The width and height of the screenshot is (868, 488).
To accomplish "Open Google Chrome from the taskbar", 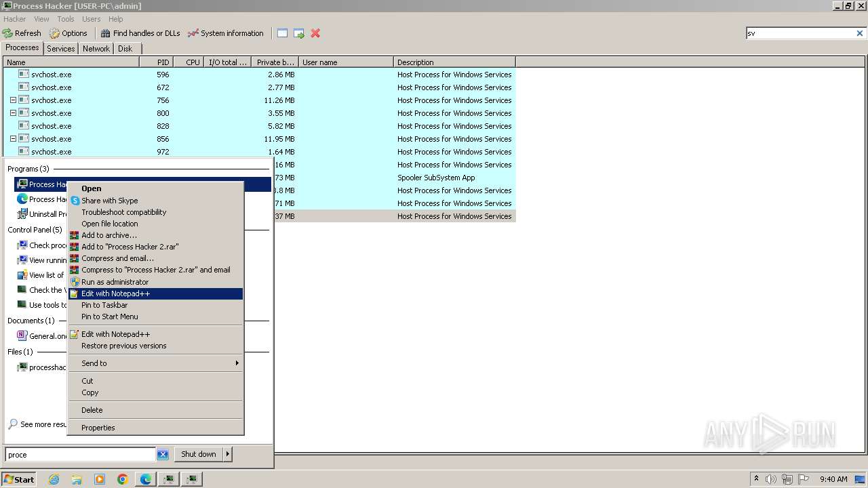I will (x=123, y=479).
